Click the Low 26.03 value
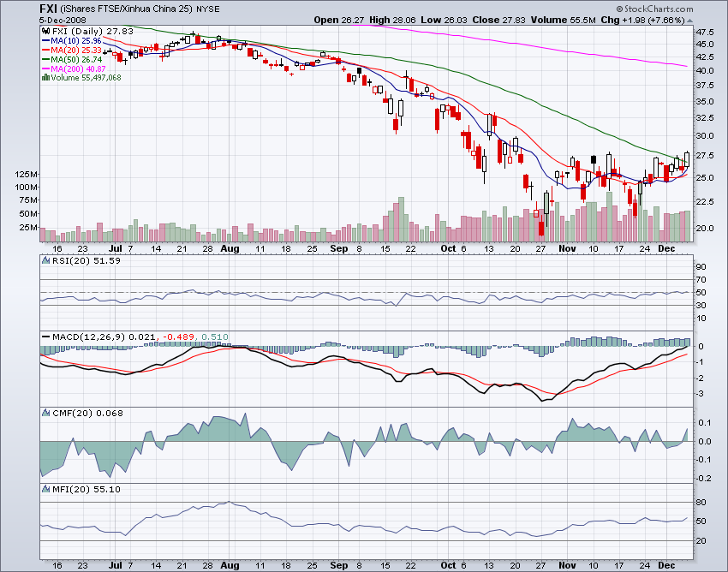The height and width of the screenshot is (572, 728). (x=445, y=20)
